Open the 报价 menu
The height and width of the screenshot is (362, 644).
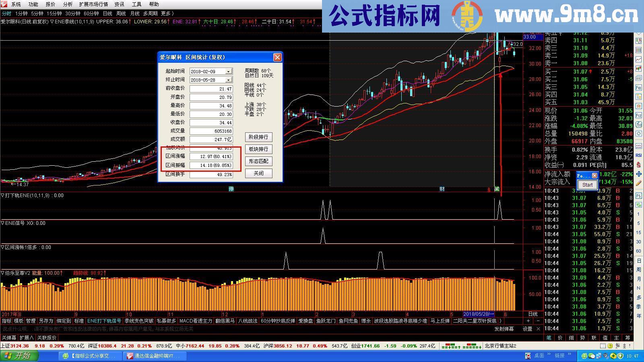coord(50,4)
